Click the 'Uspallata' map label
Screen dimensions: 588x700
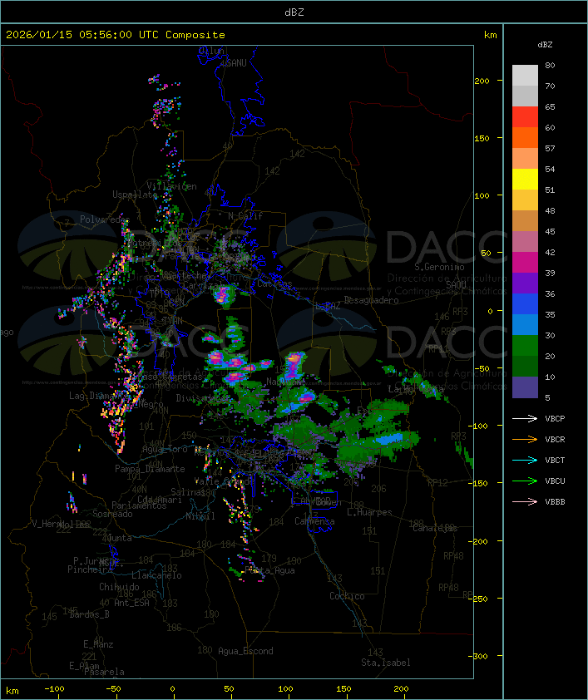135,195
